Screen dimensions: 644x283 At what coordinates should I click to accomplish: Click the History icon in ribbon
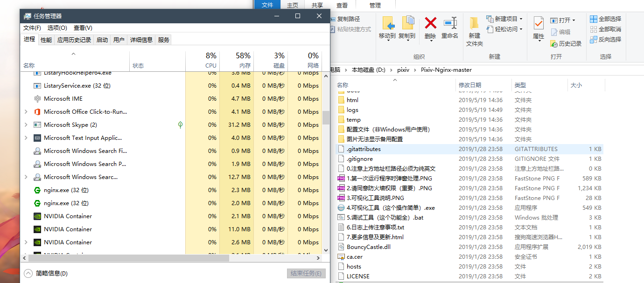[x=554, y=43]
